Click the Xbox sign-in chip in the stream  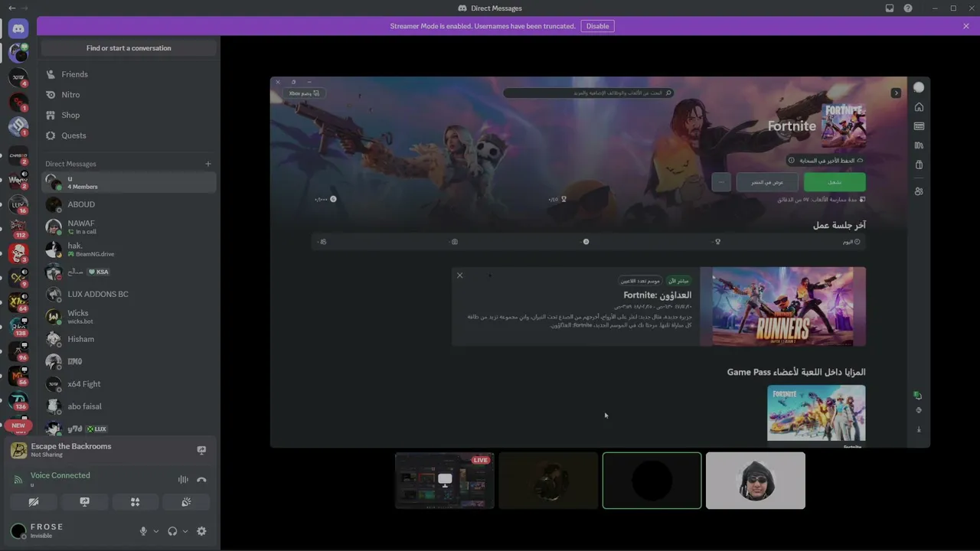coord(304,93)
